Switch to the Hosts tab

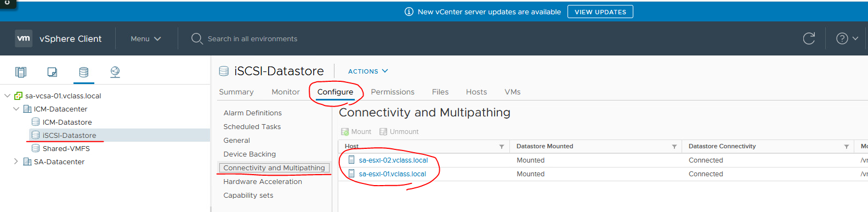tap(476, 92)
